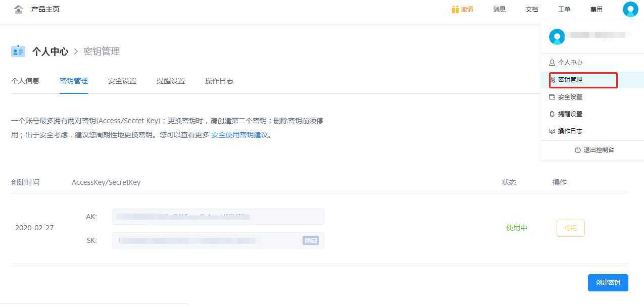Click the ID card icon beside 个人中心 heading
This screenshot has height=306, width=644.
tap(18, 51)
